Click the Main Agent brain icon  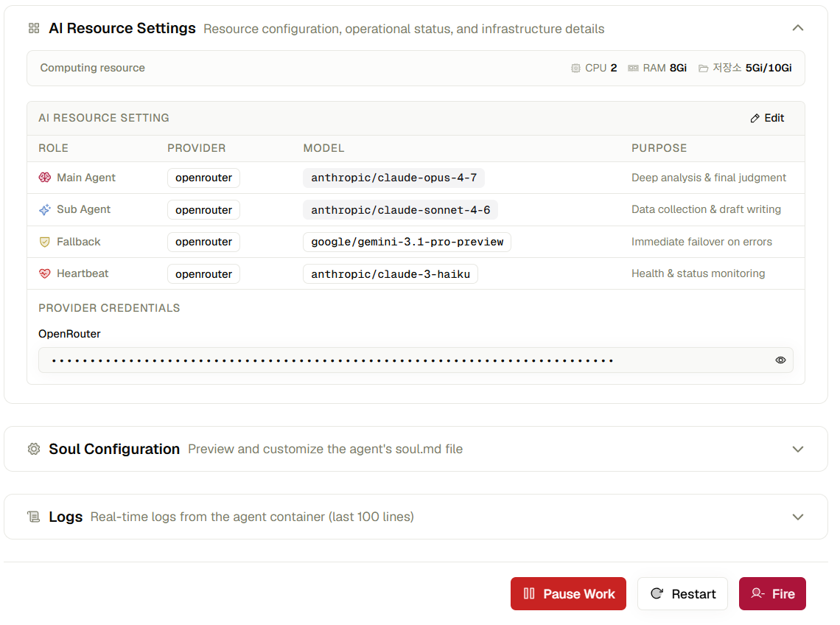(x=45, y=178)
